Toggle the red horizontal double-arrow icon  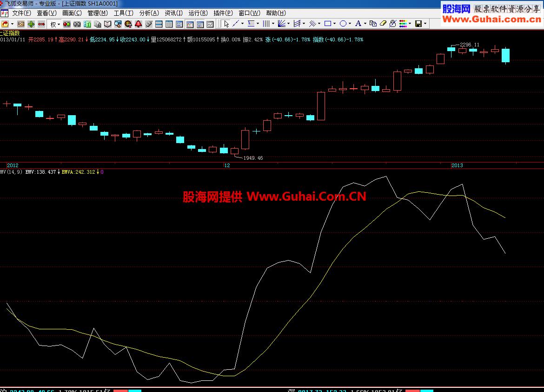click(41, 24)
